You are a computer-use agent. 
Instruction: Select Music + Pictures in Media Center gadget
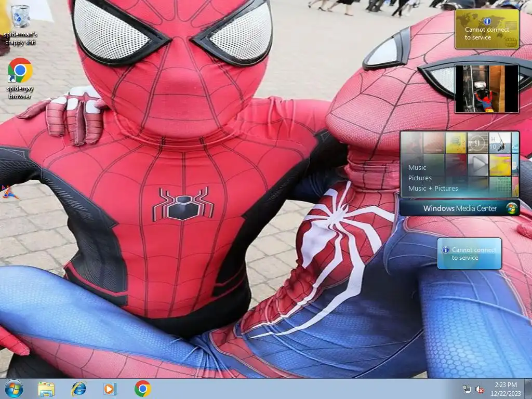tap(433, 188)
